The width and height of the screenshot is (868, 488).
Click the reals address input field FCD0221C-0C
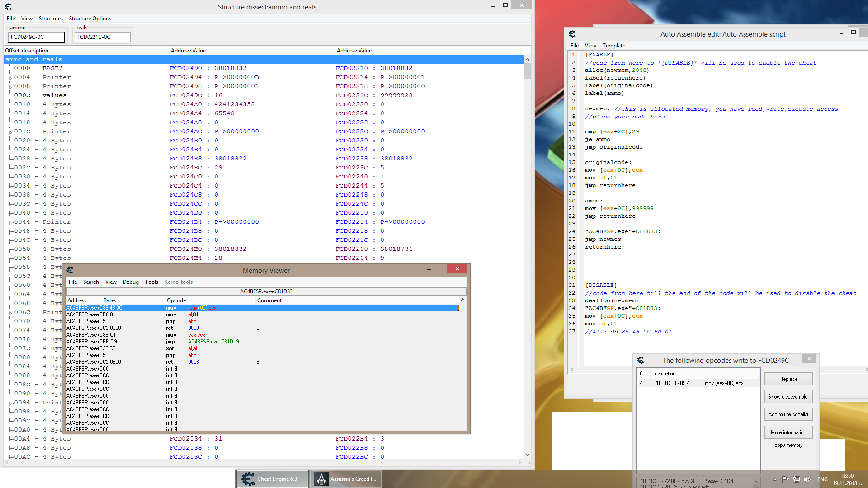tap(103, 36)
